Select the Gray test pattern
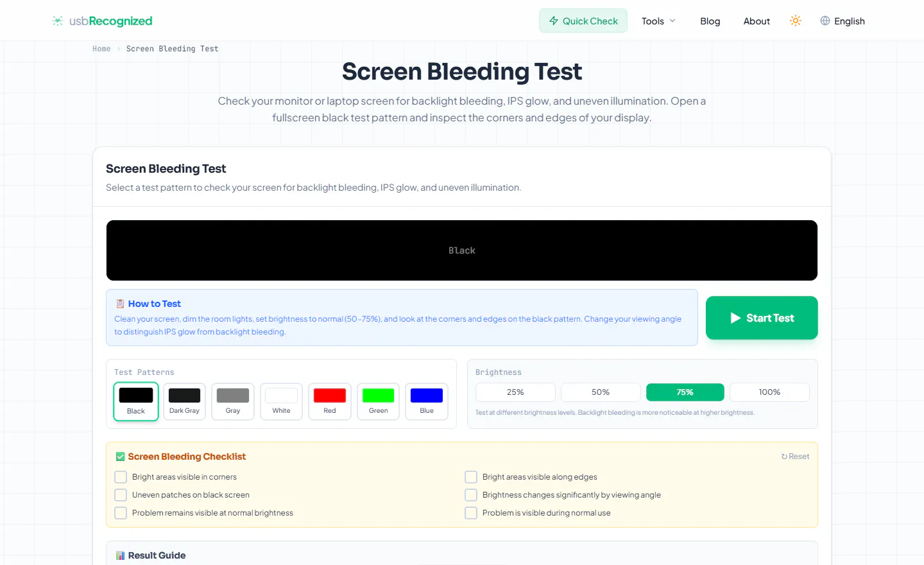Screen dimensions: 924x565 click(233, 402)
